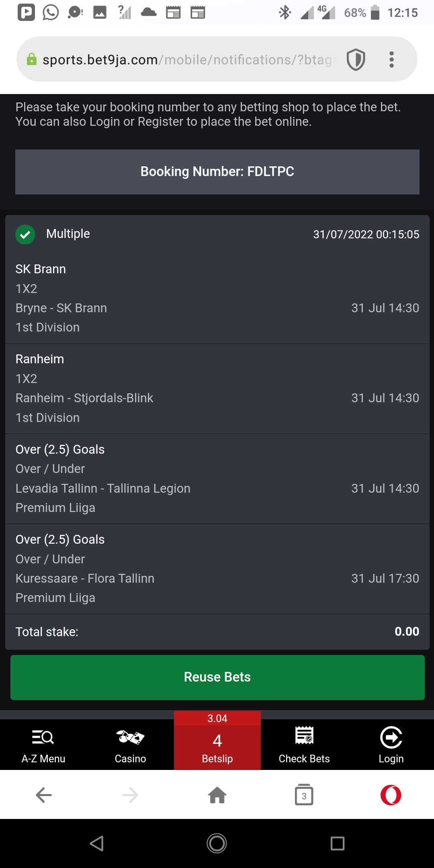Screen dimensions: 434x868
Task: Tap the Login icon
Action: (x=391, y=738)
